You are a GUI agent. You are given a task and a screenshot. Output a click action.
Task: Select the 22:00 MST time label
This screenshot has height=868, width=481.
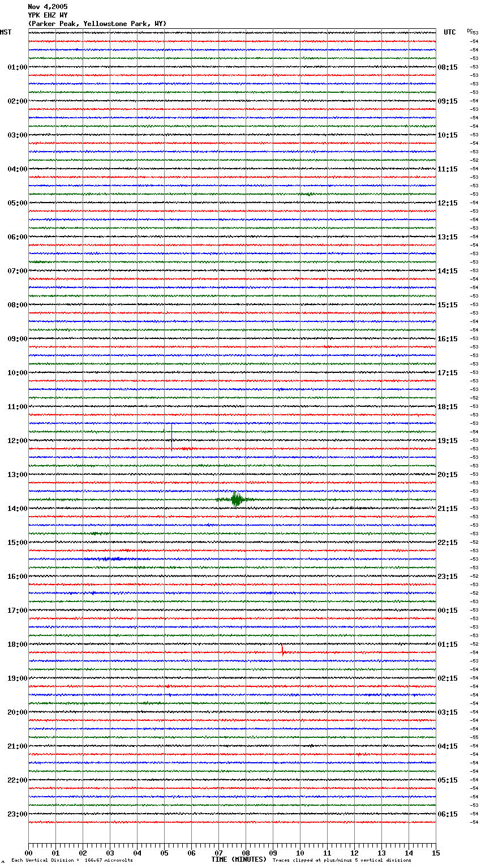(18, 780)
